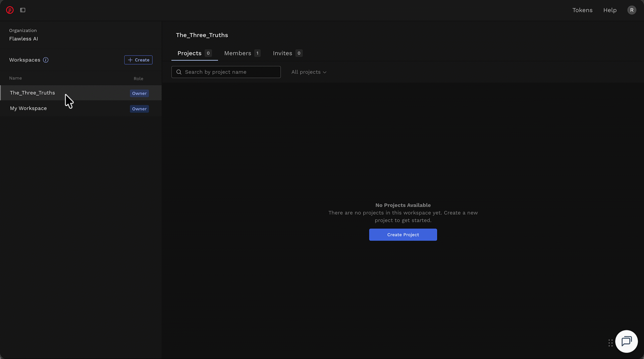Click the red Flawless logo icon

click(x=10, y=10)
